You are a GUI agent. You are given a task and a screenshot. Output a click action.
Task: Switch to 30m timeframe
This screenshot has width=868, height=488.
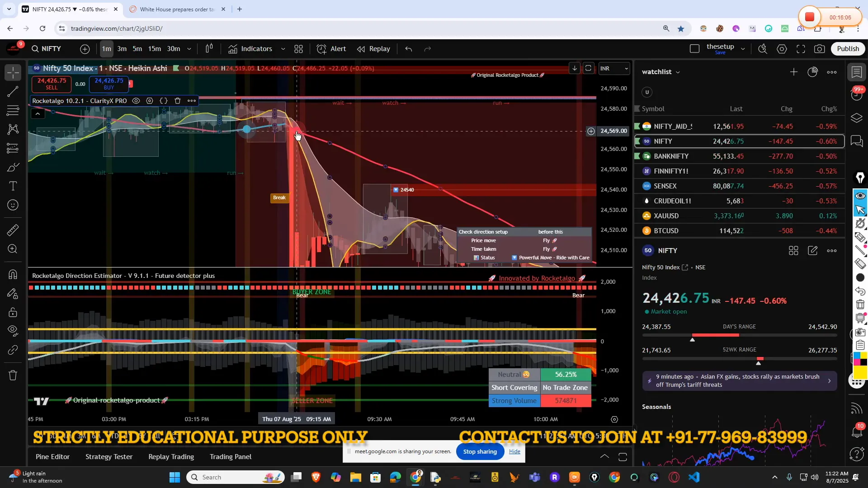174,49
